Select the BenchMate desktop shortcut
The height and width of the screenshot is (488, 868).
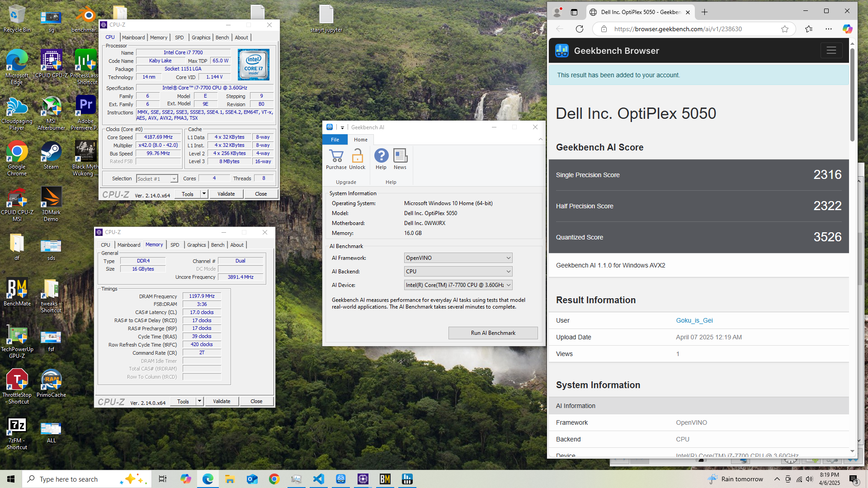17,292
